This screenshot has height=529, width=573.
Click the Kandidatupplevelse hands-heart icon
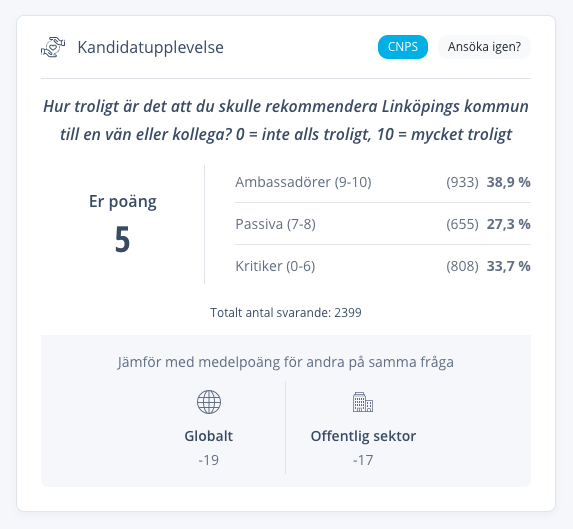53,47
